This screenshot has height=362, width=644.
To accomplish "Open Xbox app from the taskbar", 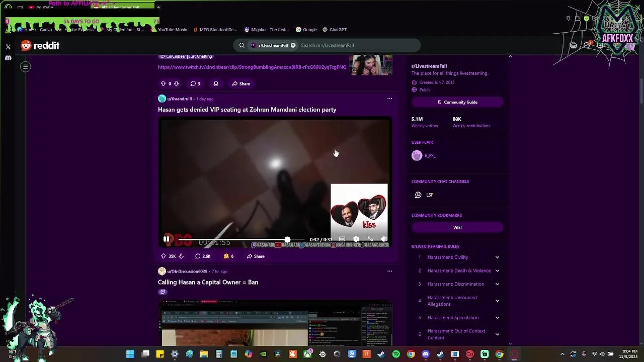I will click(307, 354).
